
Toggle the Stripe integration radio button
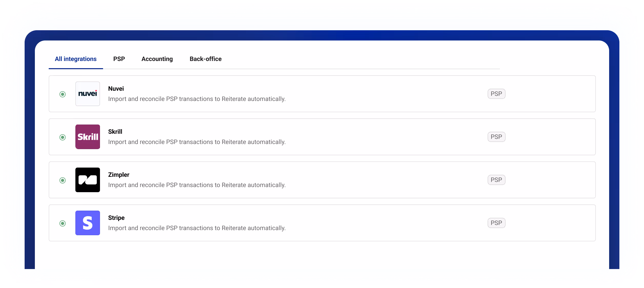click(63, 223)
